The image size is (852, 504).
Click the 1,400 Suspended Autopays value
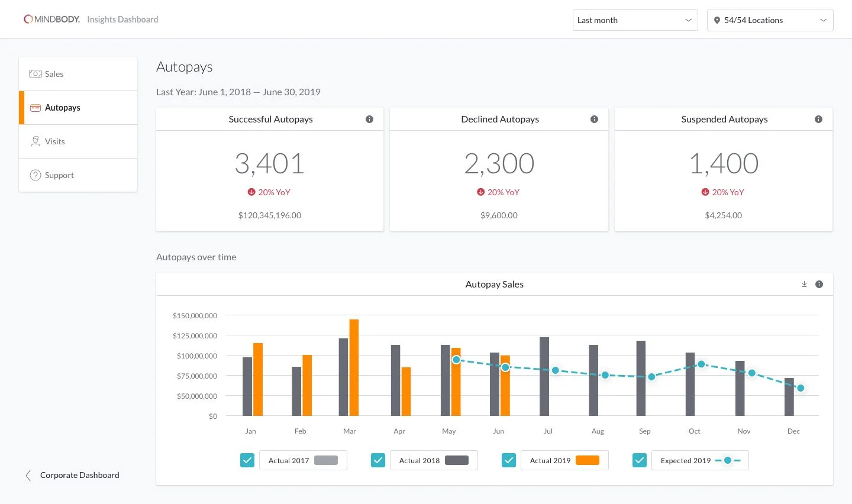[x=724, y=163]
